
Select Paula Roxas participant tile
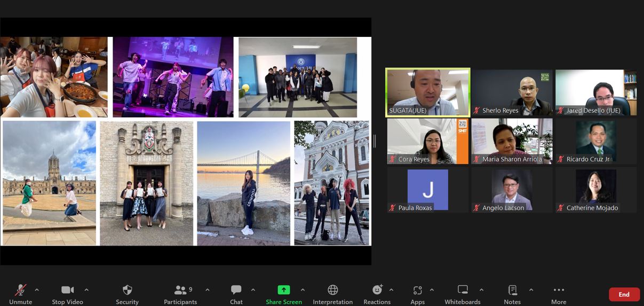(428, 190)
